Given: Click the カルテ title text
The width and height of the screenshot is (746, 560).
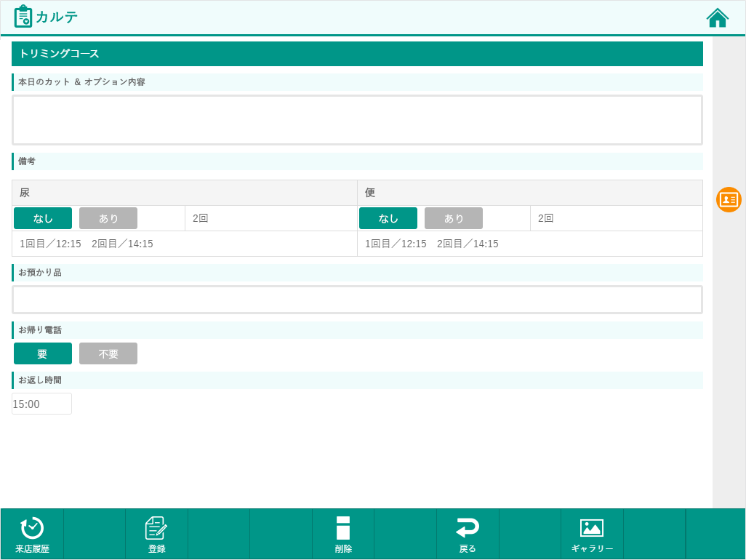Looking at the screenshot, I should tap(57, 17).
